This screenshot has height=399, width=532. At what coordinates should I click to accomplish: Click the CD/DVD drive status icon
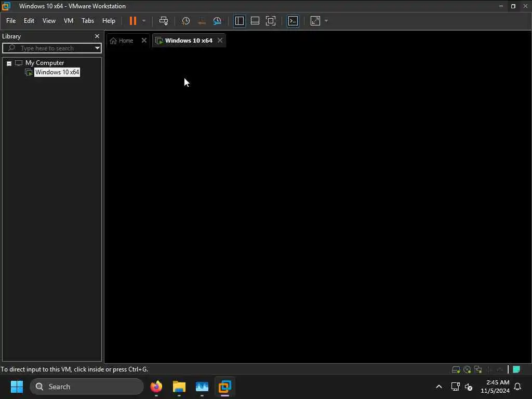coord(467,369)
